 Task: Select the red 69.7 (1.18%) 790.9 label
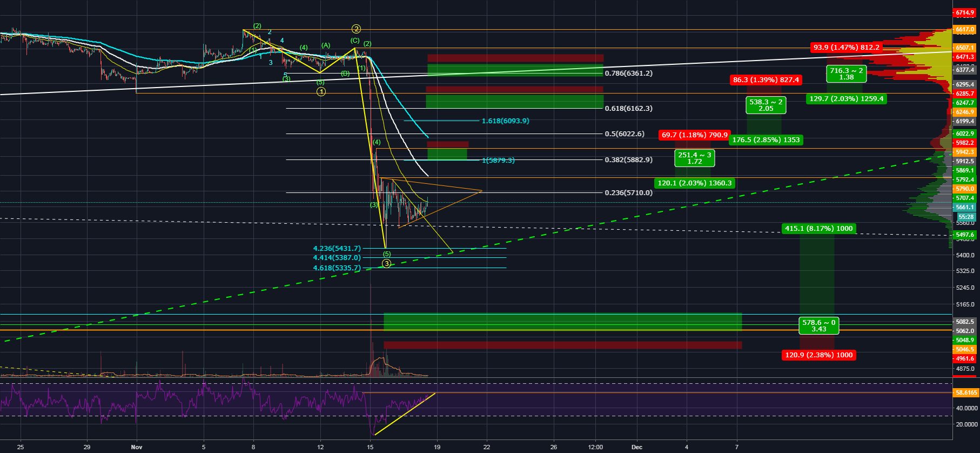click(x=695, y=135)
